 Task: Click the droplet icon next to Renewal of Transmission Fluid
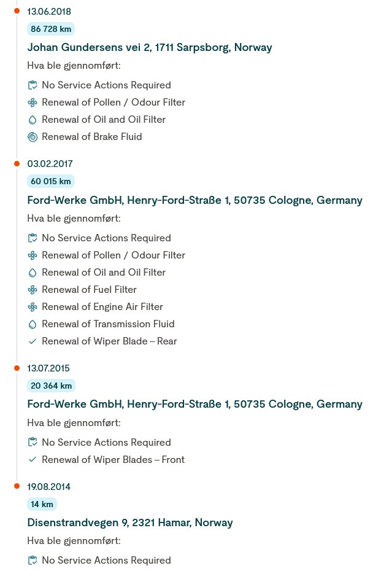tap(33, 324)
